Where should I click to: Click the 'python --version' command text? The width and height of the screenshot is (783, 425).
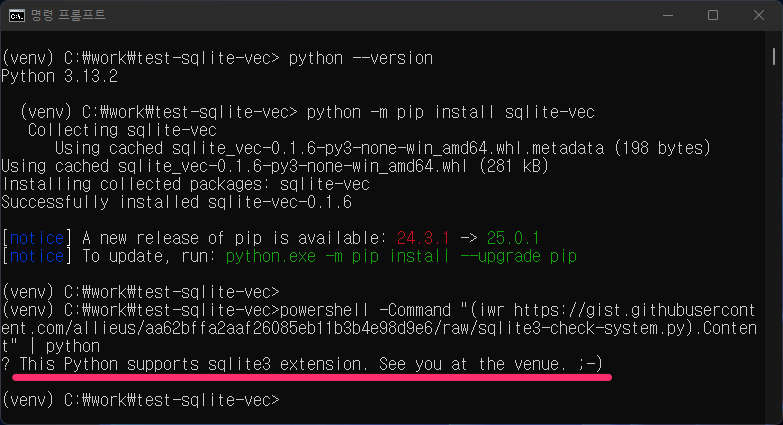(360, 58)
